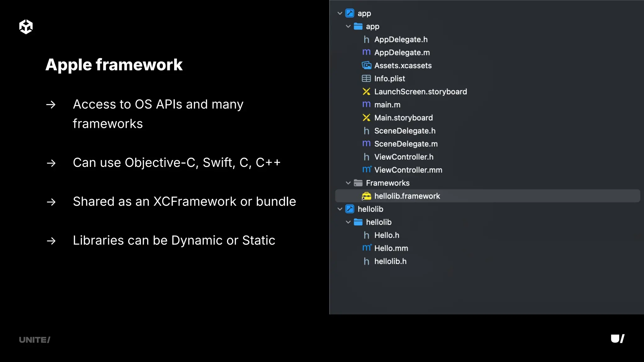Image resolution: width=644 pixels, height=362 pixels.
Task: Click the hellolib.h header icon
Action: pos(366,261)
